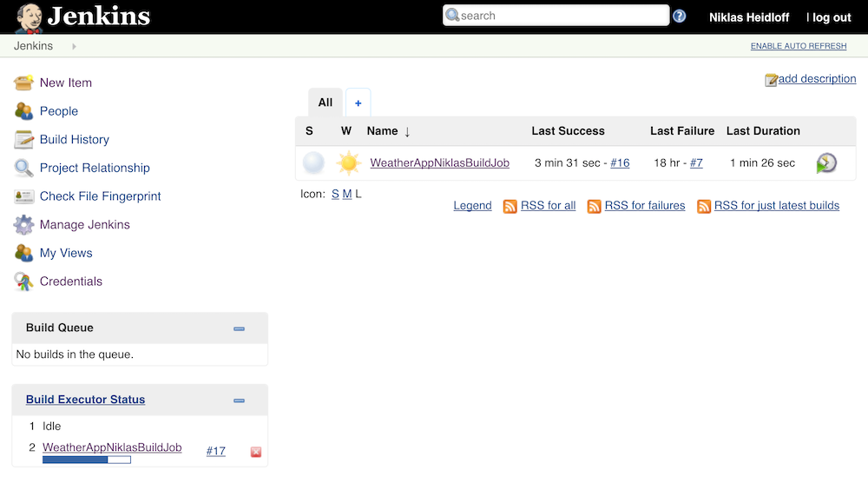The image size is (868, 477).
Task: Sort by Last Success column header
Action: [568, 131]
